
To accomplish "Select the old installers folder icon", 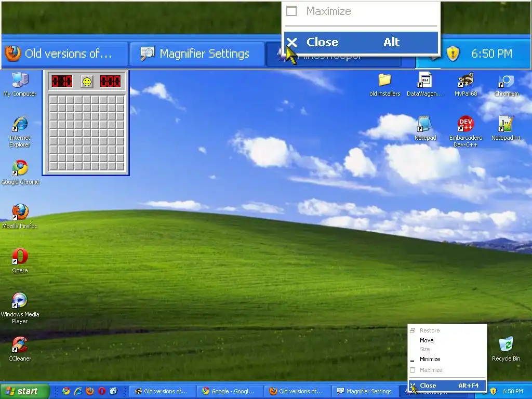I will tap(385, 85).
